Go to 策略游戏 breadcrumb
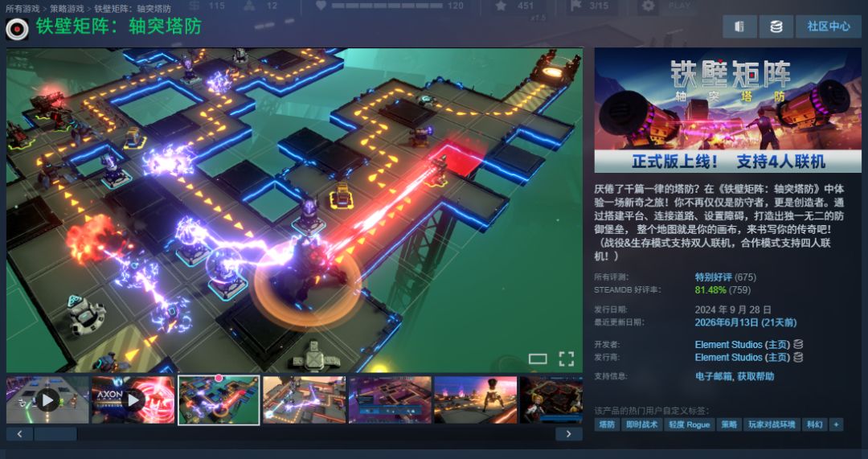The image size is (868, 459). pyautogui.click(x=67, y=8)
